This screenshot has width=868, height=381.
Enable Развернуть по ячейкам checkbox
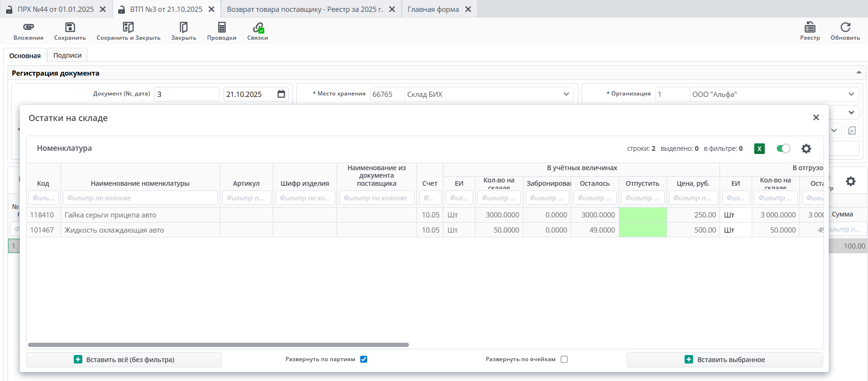[564, 359]
